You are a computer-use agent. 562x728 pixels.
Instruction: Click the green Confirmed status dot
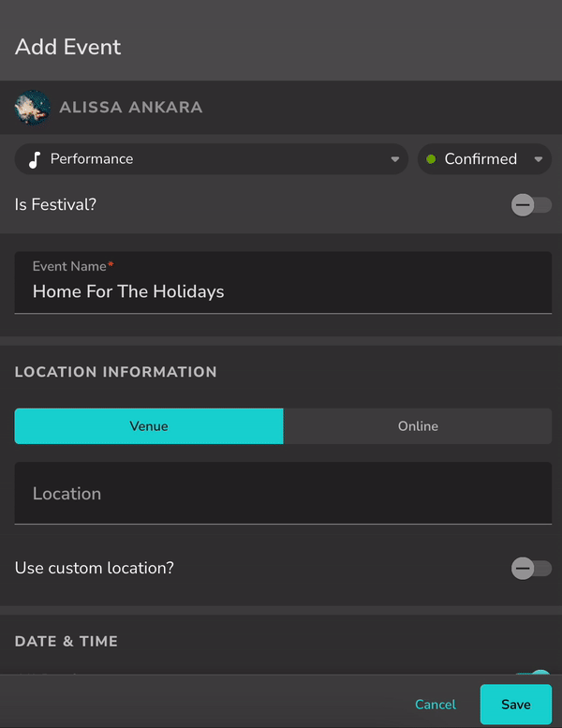pos(431,159)
